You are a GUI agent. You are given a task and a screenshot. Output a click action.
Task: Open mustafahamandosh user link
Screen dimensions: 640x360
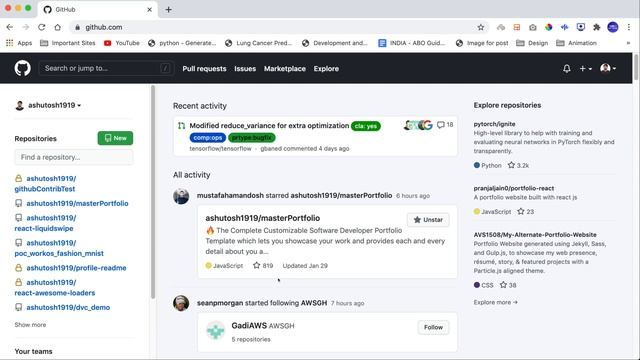tap(230, 196)
